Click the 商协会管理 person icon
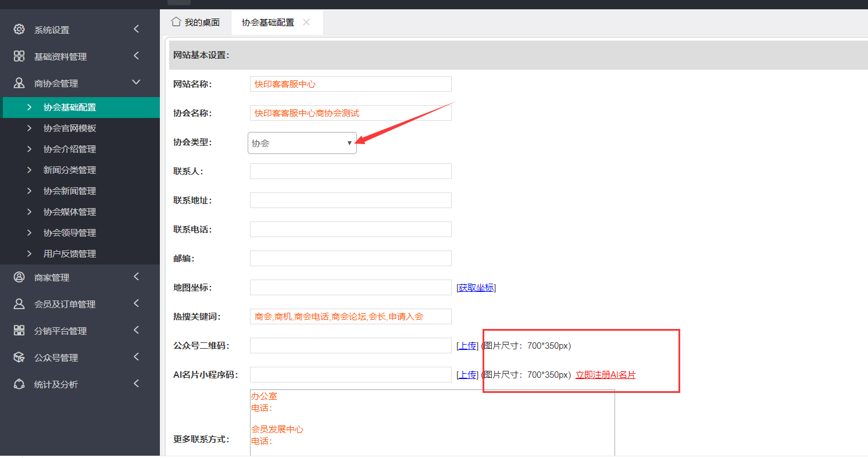This screenshot has height=458, width=868. coord(19,83)
